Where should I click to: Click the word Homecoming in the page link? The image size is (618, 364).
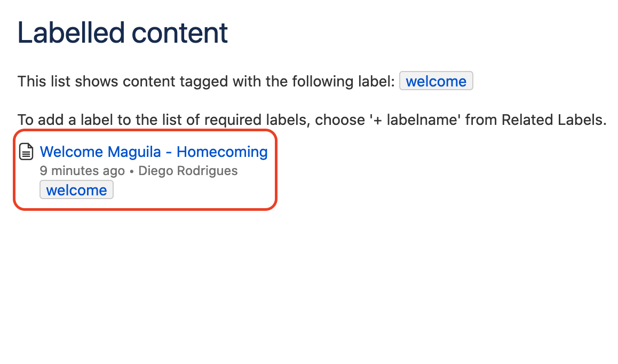point(223,152)
